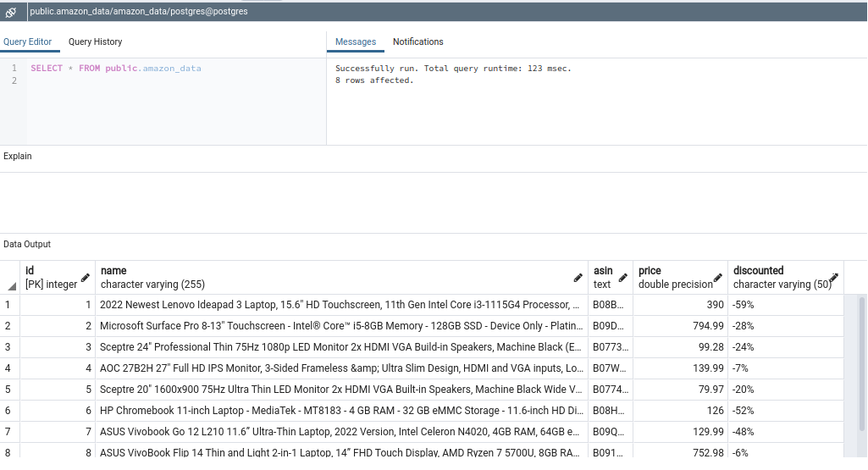The width and height of the screenshot is (868, 470).
Task: Click the asin cell B07W...
Action: [x=611, y=368]
